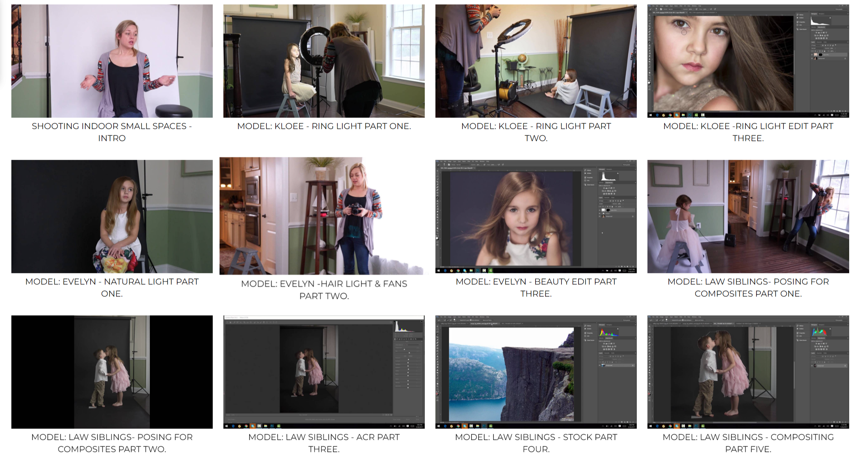Open Kloee Ring Light Edit Part Three thumbnail
Screen dimensions: 868x464
pyautogui.click(x=748, y=61)
